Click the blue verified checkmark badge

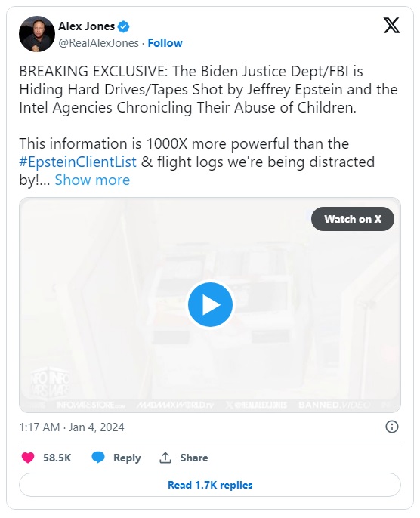tap(124, 26)
